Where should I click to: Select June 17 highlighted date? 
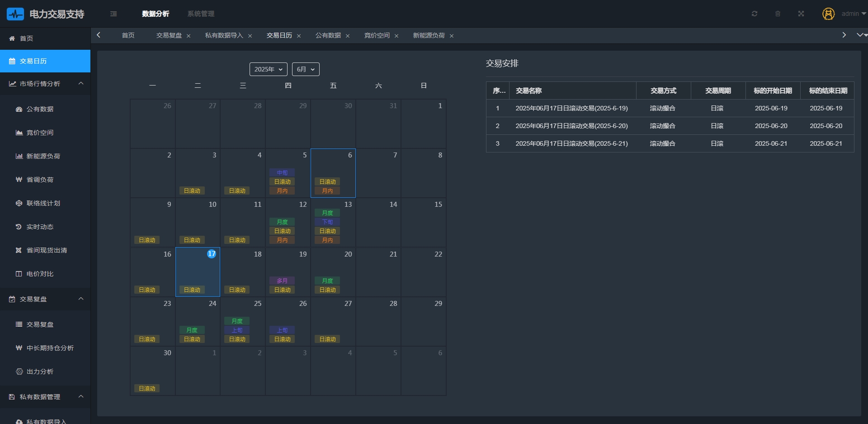click(x=198, y=272)
